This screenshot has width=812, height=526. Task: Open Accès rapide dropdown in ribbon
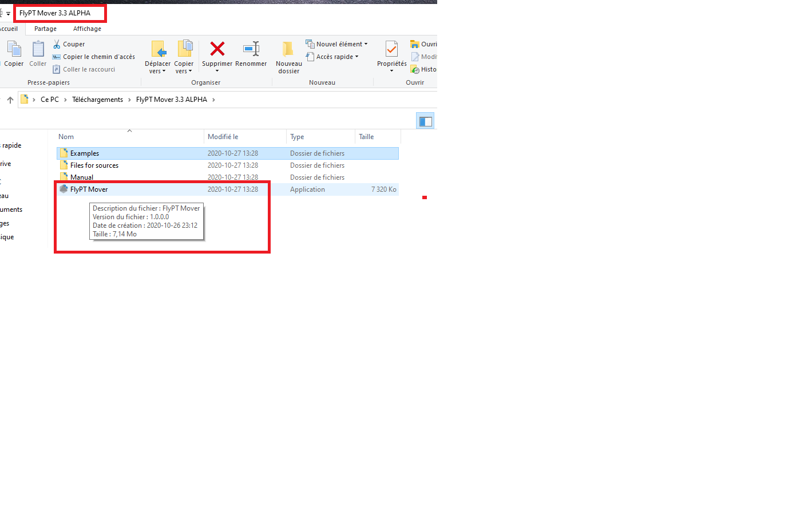pyautogui.click(x=332, y=57)
